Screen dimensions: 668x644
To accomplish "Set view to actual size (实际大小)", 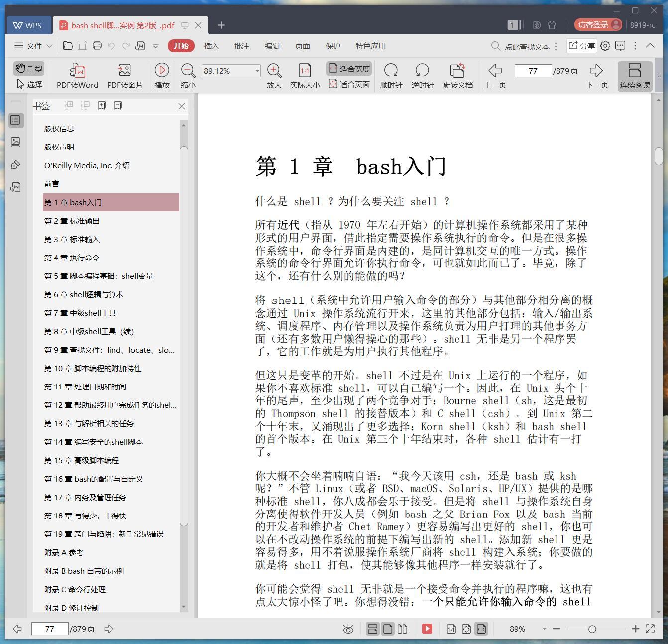I will (x=305, y=76).
